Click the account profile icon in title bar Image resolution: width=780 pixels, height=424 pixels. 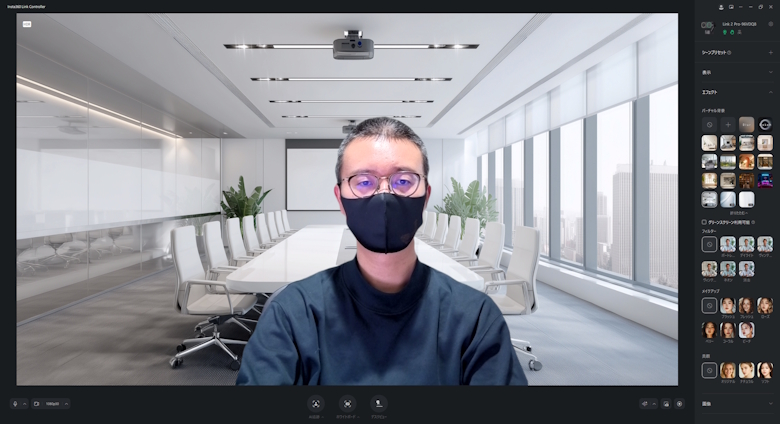(719, 6)
